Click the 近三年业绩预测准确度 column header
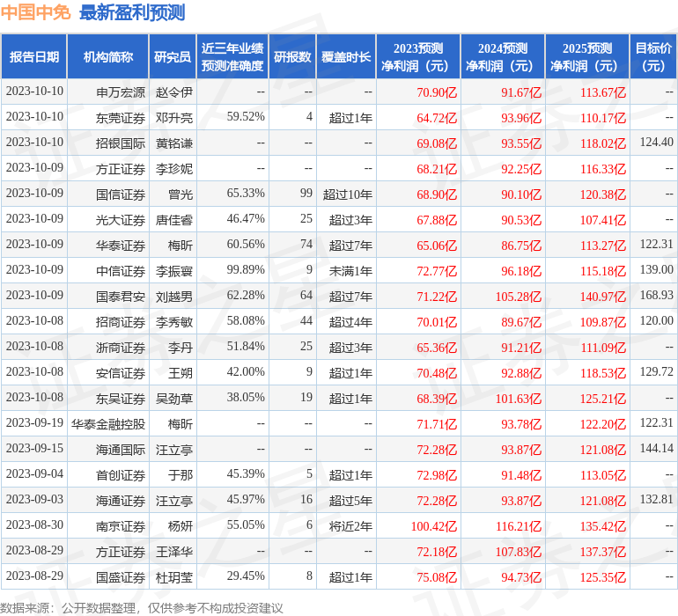 click(232, 56)
